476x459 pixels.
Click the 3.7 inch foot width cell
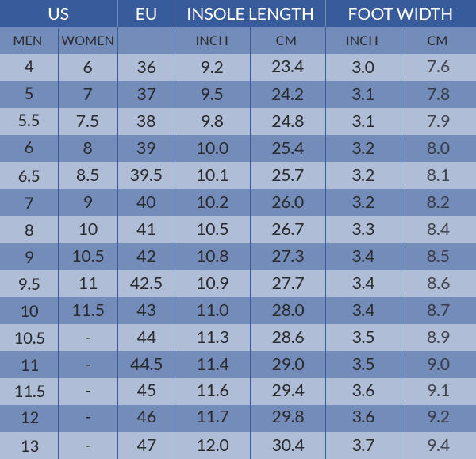click(363, 445)
